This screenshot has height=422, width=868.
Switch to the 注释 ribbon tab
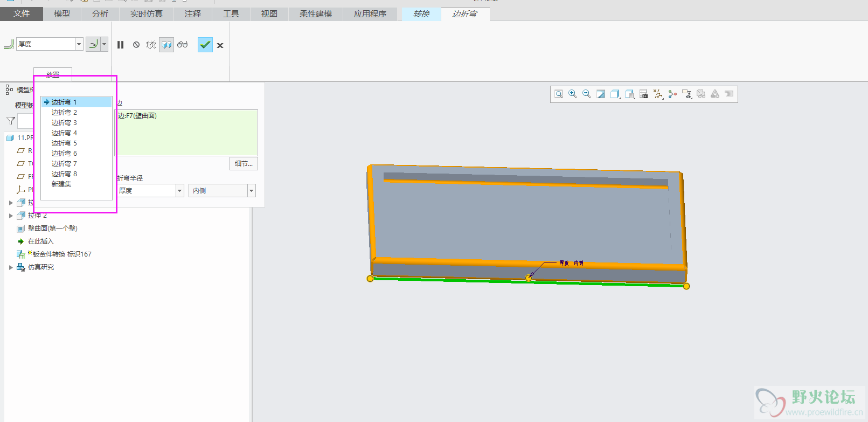pos(193,14)
